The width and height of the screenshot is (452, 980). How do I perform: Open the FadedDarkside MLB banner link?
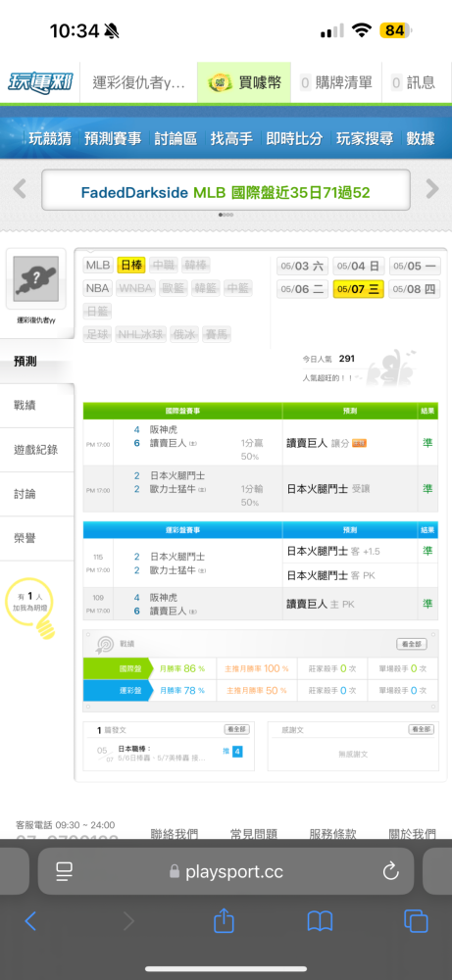226,192
